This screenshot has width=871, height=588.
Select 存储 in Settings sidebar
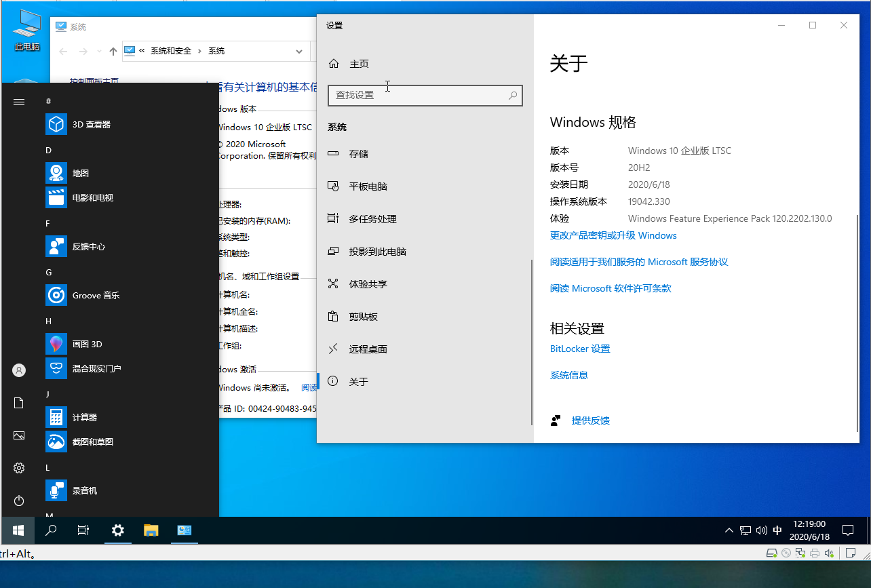click(x=425, y=154)
